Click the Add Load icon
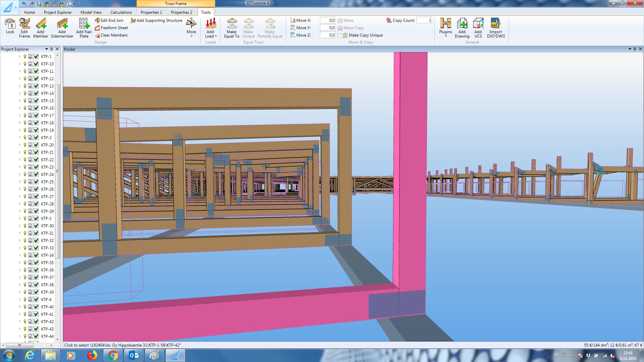This screenshot has width=644, height=362. coord(211,23)
